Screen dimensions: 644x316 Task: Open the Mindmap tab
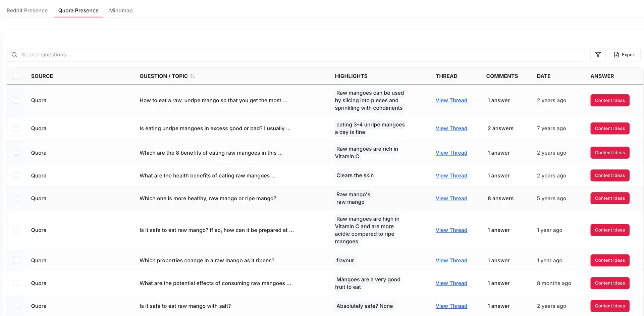coord(121,10)
